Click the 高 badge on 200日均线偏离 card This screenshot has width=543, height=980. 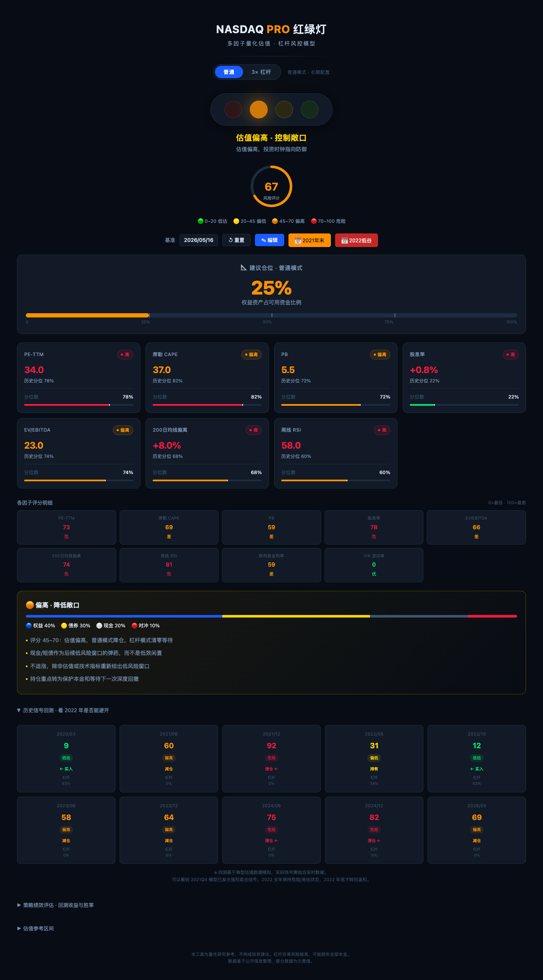[254, 430]
